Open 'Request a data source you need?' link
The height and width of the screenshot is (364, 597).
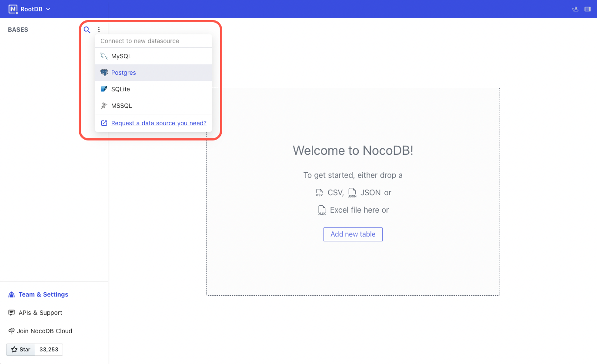159,123
